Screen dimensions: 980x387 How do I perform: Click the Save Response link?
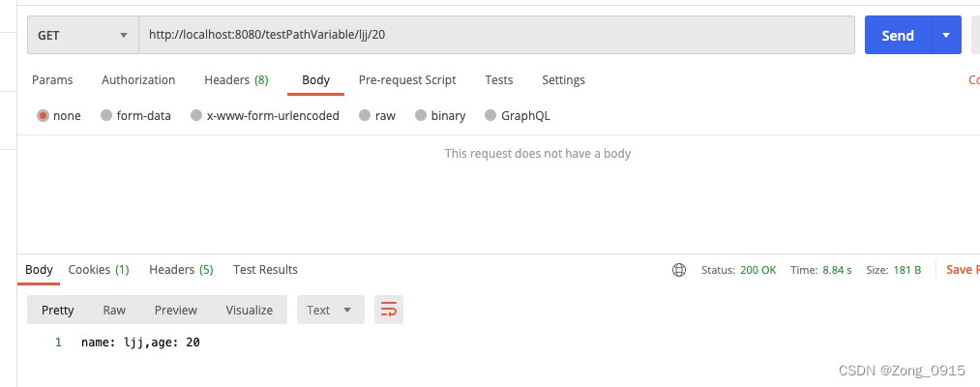[962, 270]
